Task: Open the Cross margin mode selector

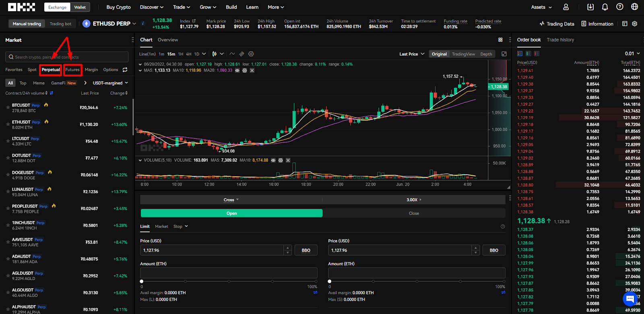Action: (x=231, y=200)
